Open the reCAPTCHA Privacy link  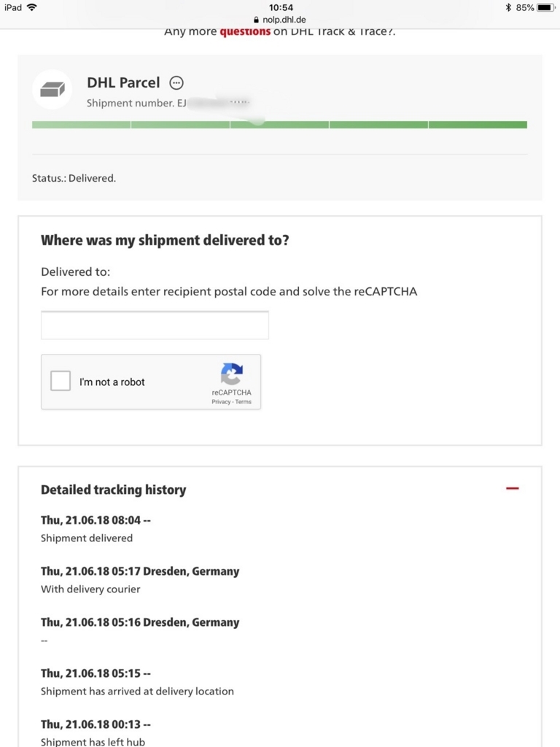tap(221, 402)
